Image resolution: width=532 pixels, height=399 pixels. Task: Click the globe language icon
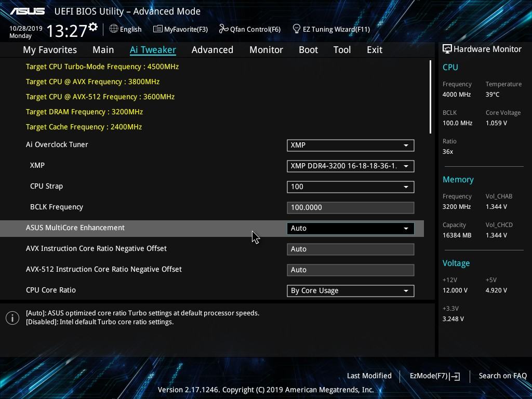[x=114, y=29]
